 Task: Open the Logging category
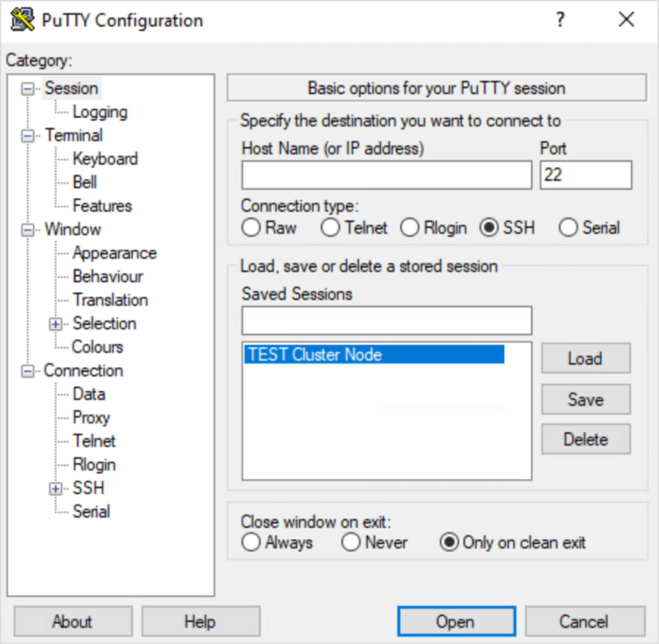pyautogui.click(x=100, y=112)
